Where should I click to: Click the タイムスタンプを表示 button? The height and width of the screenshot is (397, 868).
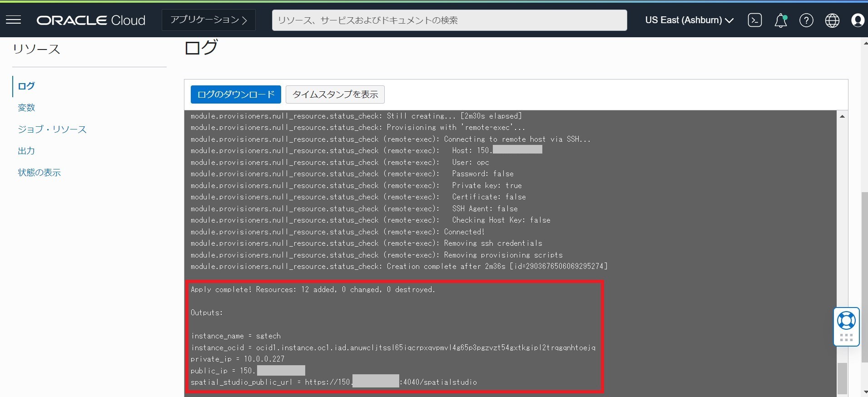[x=335, y=94]
